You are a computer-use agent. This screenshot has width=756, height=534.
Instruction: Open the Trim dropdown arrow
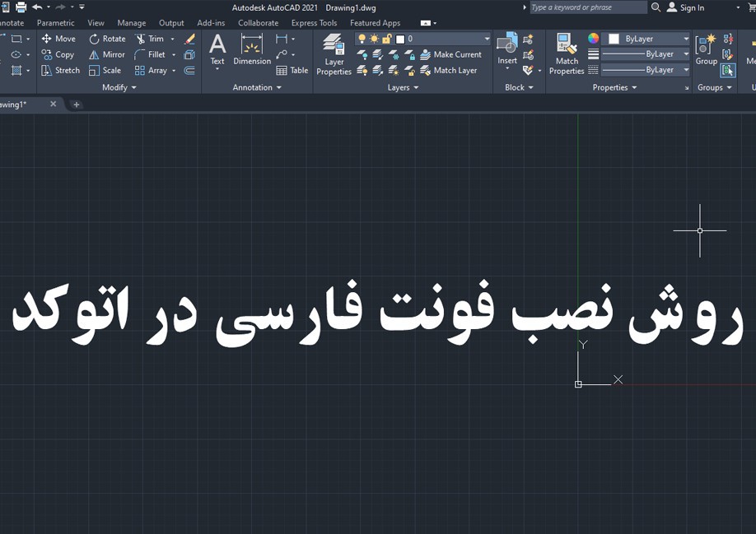click(x=173, y=39)
